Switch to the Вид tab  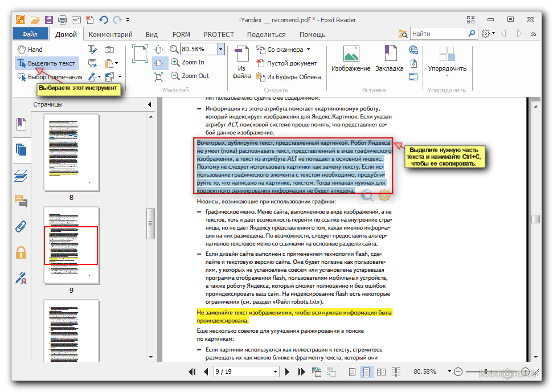tap(151, 35)
